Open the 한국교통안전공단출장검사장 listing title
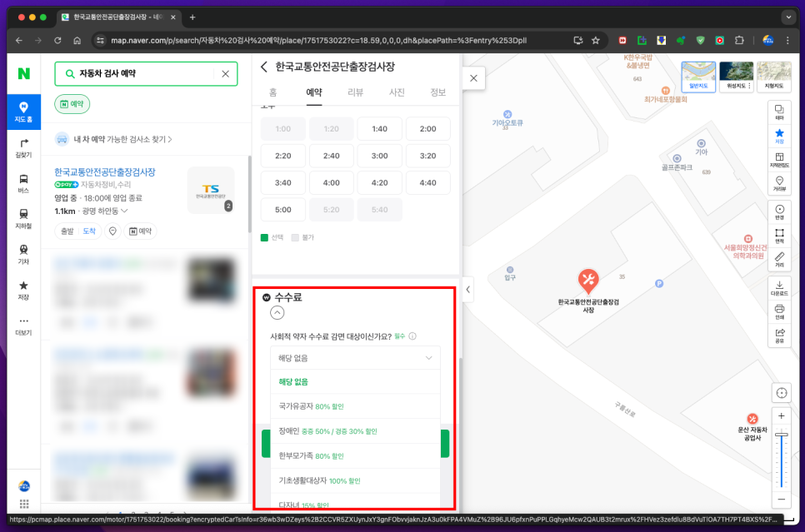The image size is (805, 532). click(105, 172)
